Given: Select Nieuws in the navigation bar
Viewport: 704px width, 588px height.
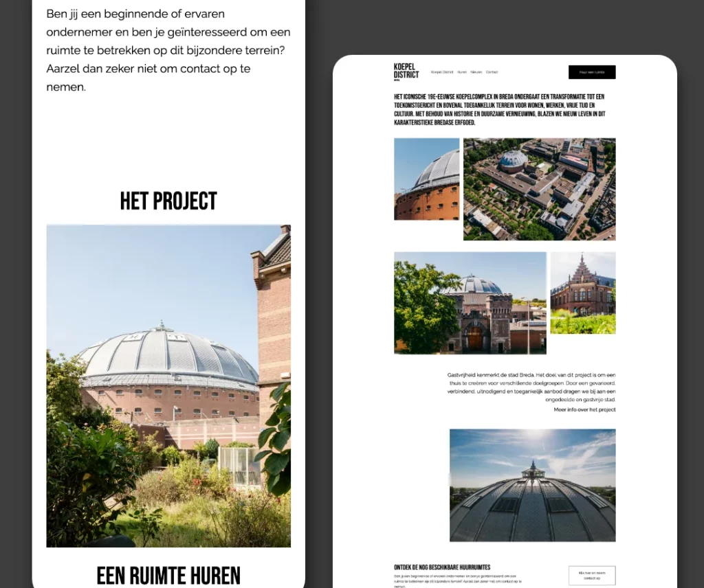Looking at the screenshot, I should 476,72.
